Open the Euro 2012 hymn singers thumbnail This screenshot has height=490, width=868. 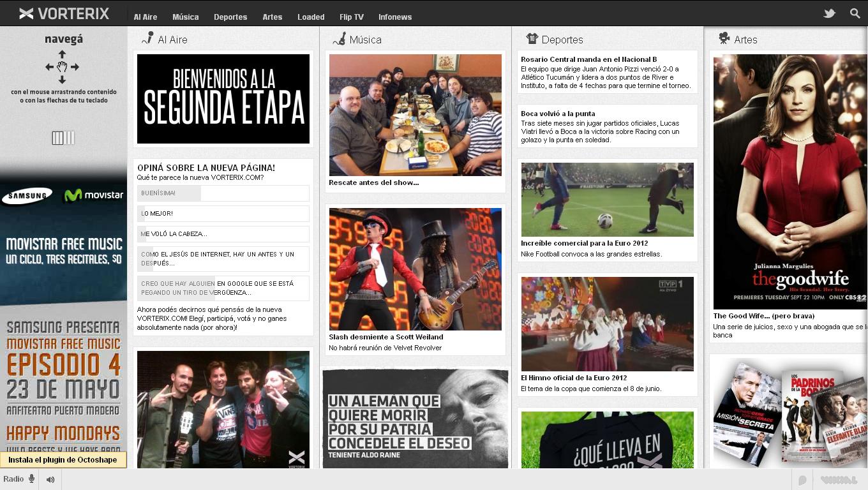pyautogui.click(x=608, y=324)
